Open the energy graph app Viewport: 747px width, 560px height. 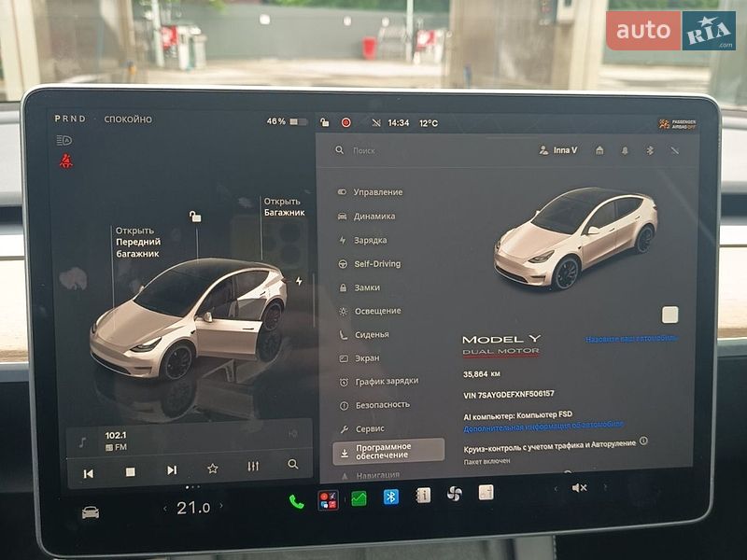point(359,498)
